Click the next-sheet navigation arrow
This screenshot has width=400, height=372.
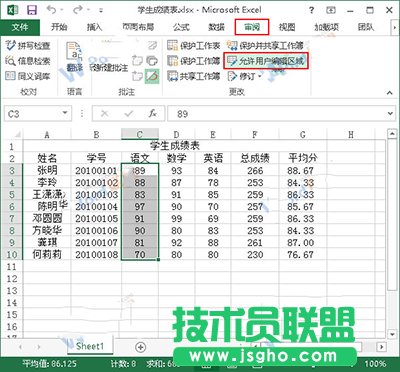coord(39,347)
